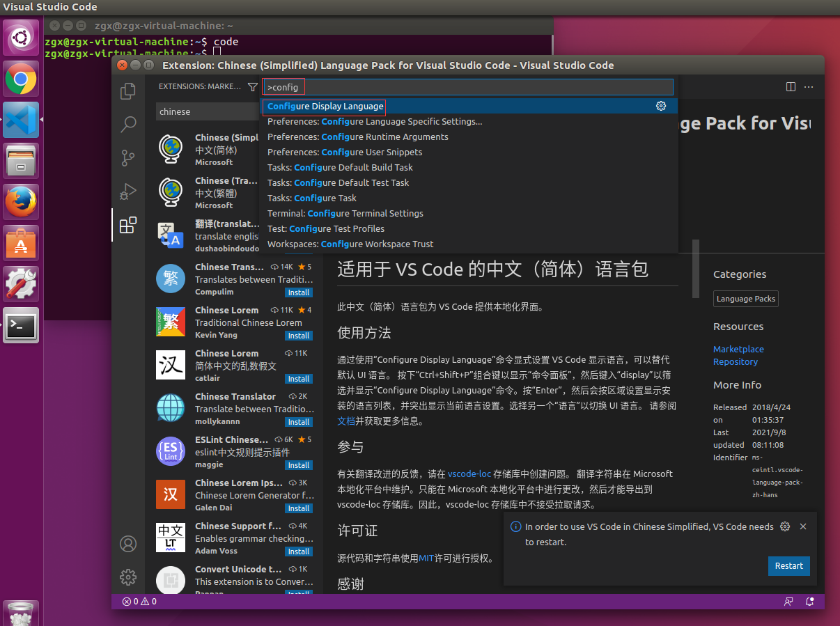Open the vscode-loc repository link

[469, 474]
